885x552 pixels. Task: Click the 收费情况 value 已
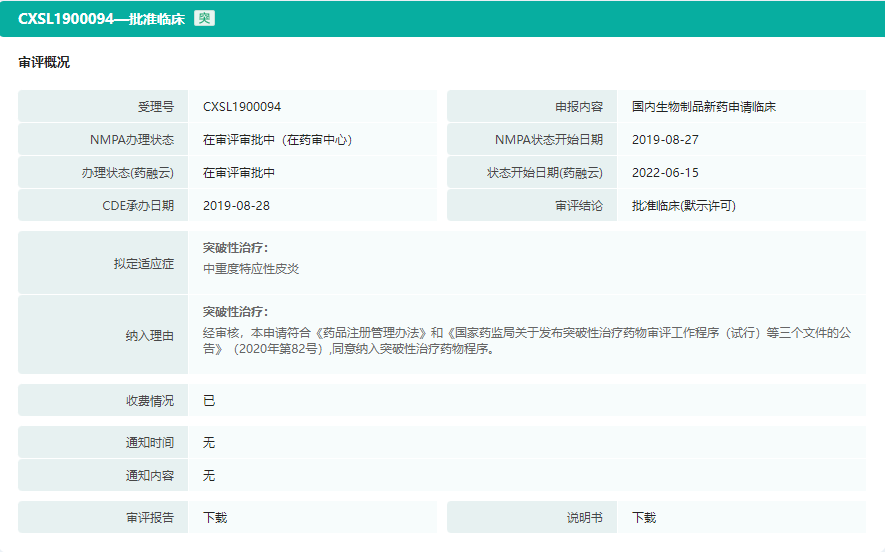[209, 401]
